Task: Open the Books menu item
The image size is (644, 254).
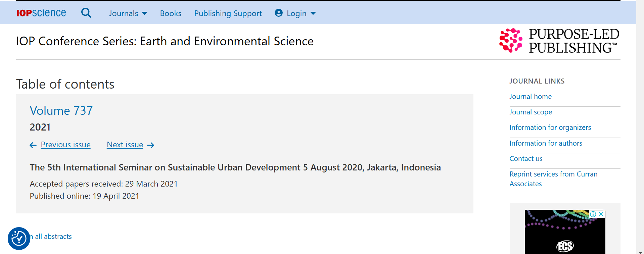Action: pos(171,13)
